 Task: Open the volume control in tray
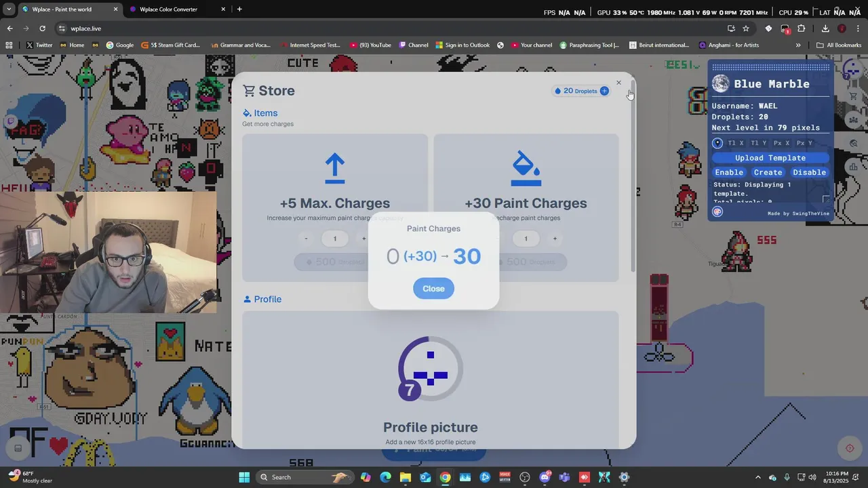812,477
